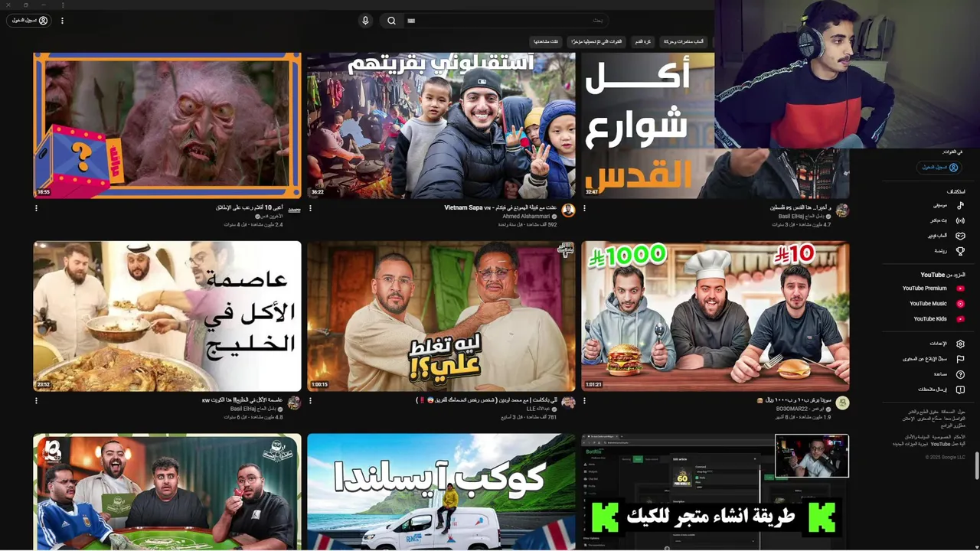980x551 pixels.
Task: Open options menu for horror movies video
Action: [36, 208]
